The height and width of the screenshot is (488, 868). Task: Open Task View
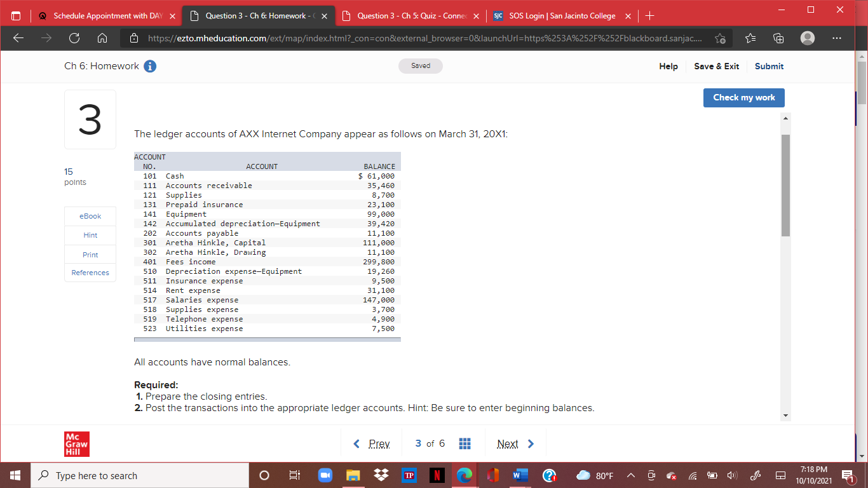click(294, 475)
